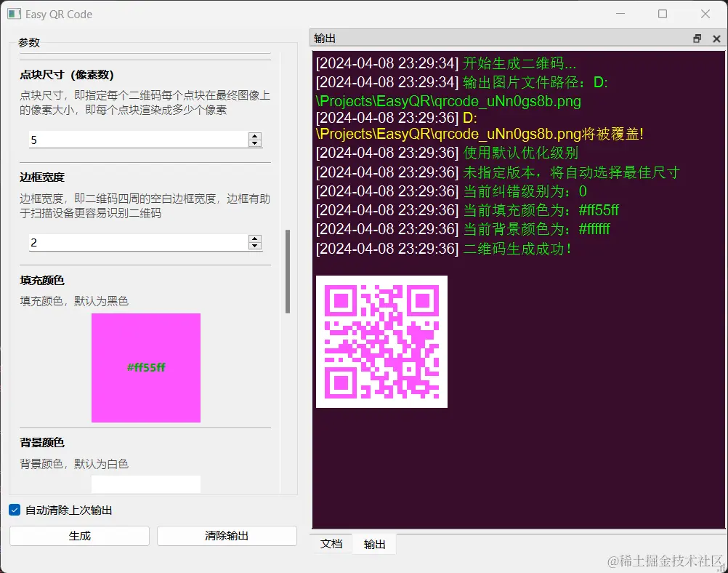Switch to the 输出 tab at bottom
This screenshot has width=728, height=573.
(x=374, y=544)
